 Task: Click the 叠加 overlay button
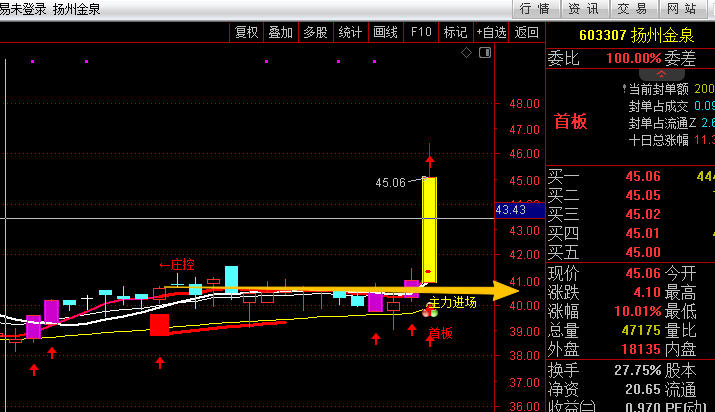(x=281, y=32)
